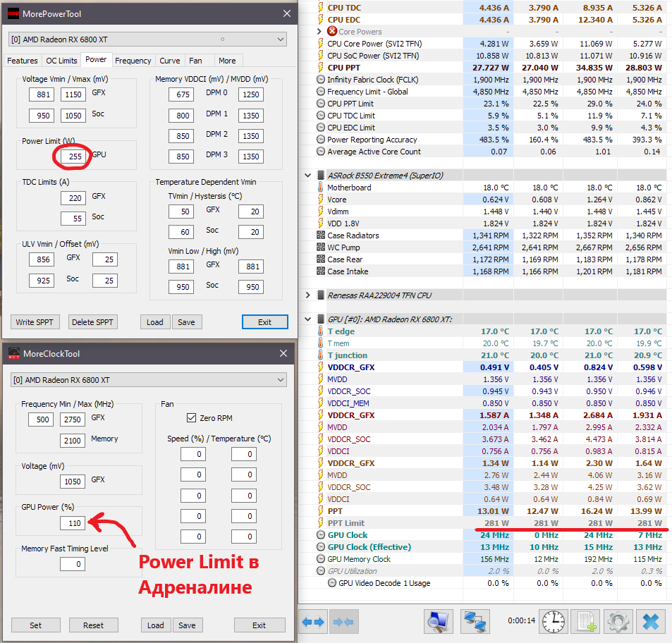Click the chip icon for ASRock B550 Extreme4

click(x=321, y=176)
